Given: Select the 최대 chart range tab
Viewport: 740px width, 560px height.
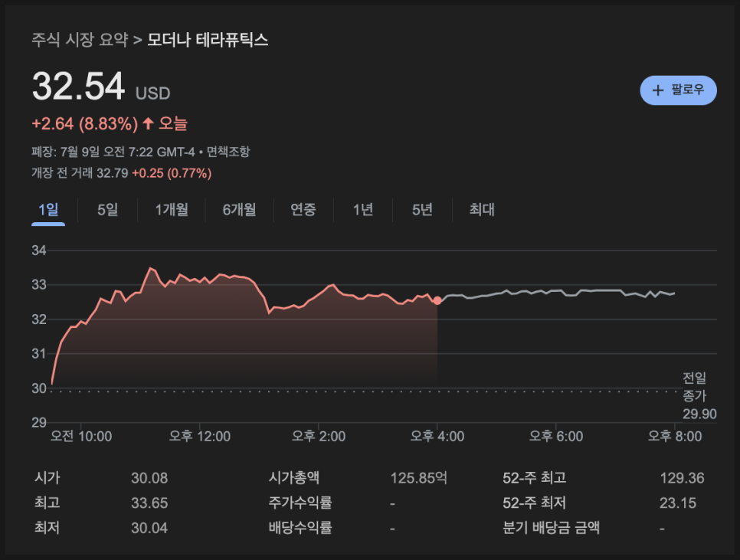Looking at the screenshot, I should (x=482, y=209).
